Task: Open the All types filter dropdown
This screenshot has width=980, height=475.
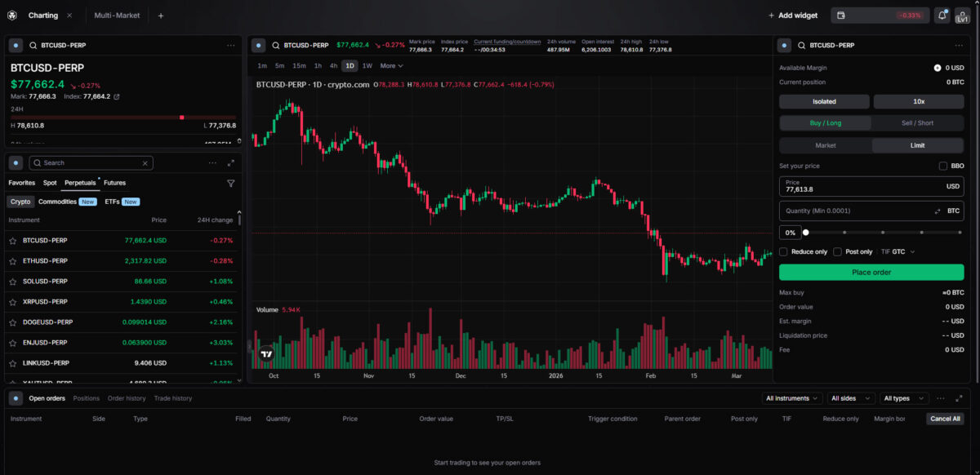Action: point(903,398)
